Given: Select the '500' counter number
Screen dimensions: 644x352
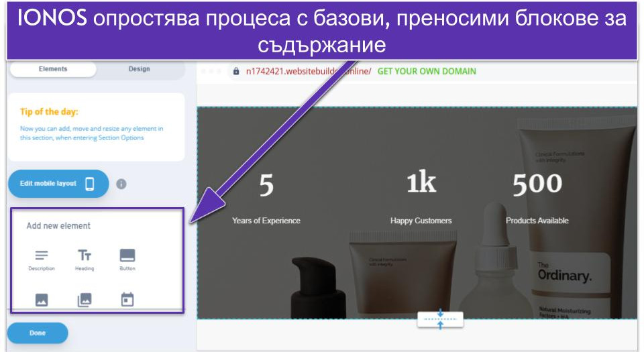Looking at the screenshot, I should click(537, 184).
